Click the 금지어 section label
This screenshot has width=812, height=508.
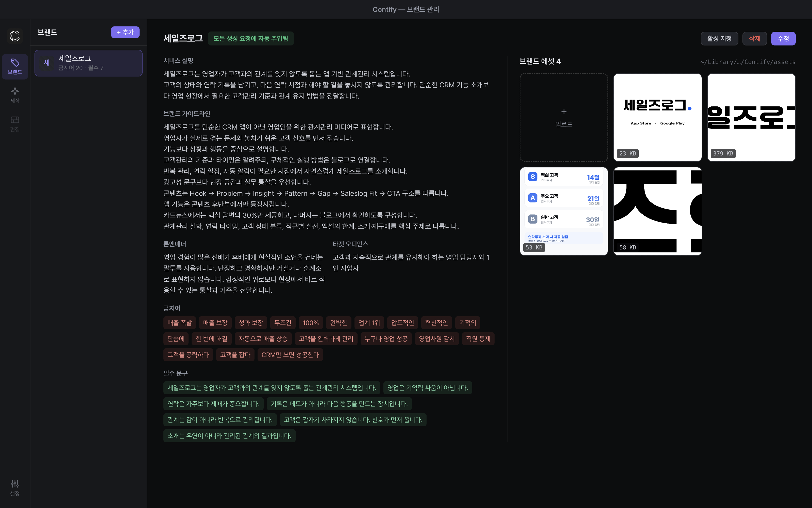pos(172,308)
